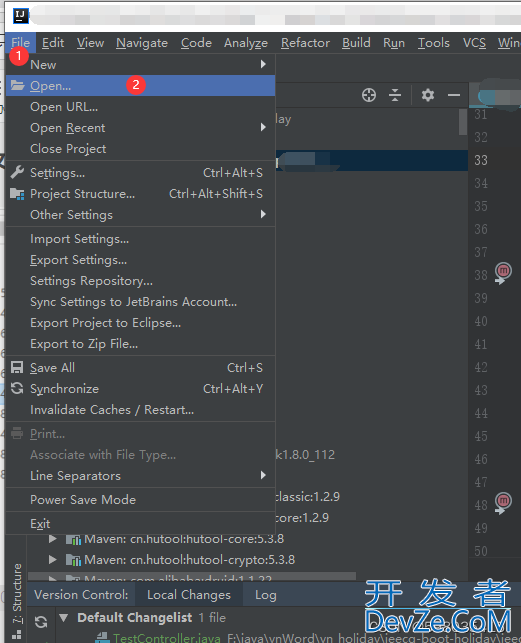
Task: Click the IntelliJ IDEA logo in title bar
Action: (20, 16)
